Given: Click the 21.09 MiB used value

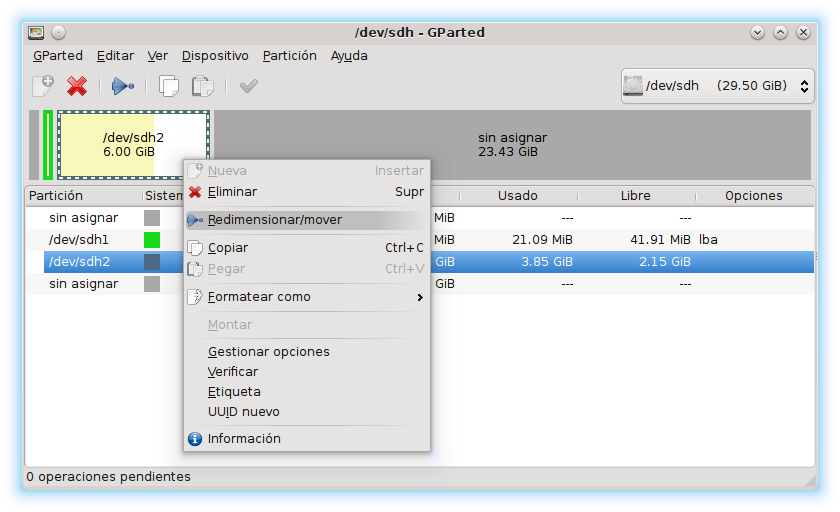Looking at the screenshot, I should click(x=542, y=240).
